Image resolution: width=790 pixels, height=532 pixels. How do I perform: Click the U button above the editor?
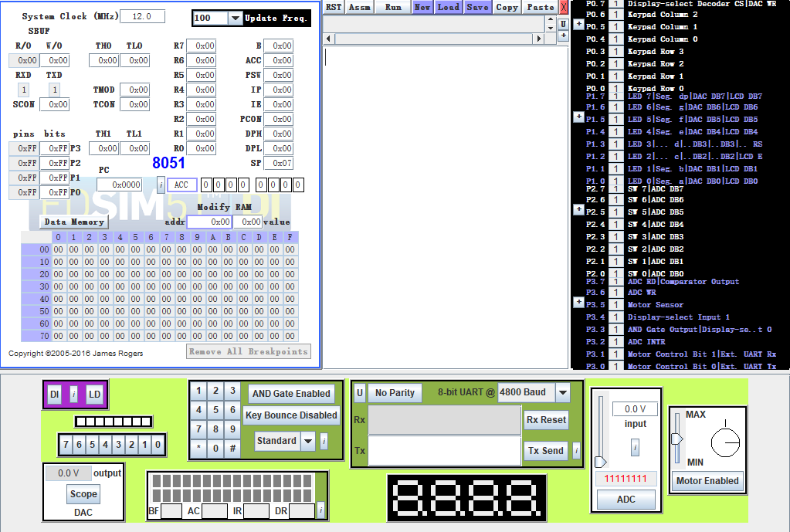click(x=563, y=24)
